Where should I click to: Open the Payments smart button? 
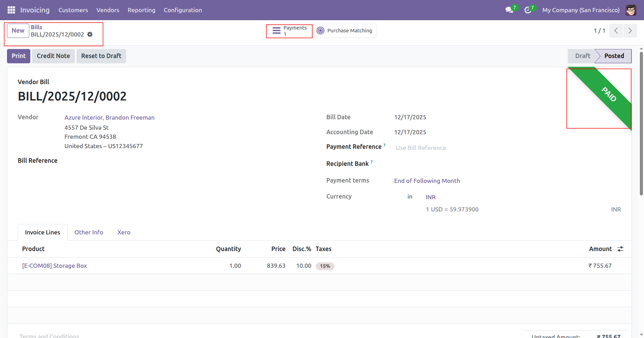pos(289,31)
